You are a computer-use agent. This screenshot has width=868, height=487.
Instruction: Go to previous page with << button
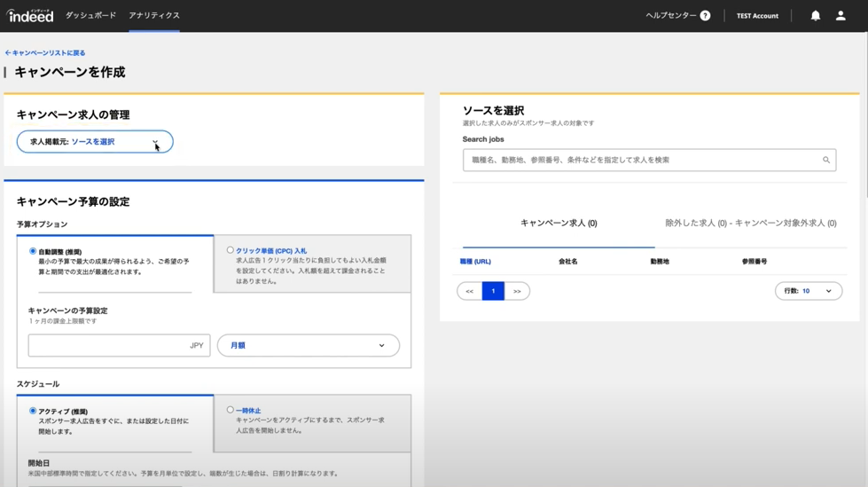click(x=470, y=291)
